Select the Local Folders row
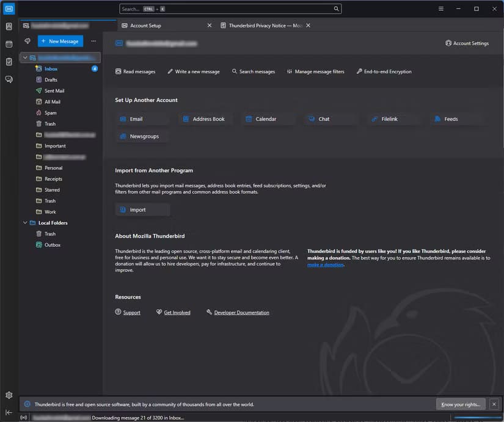Image resolution: width=504 pixels, height=422 pixels. (60, 223)
